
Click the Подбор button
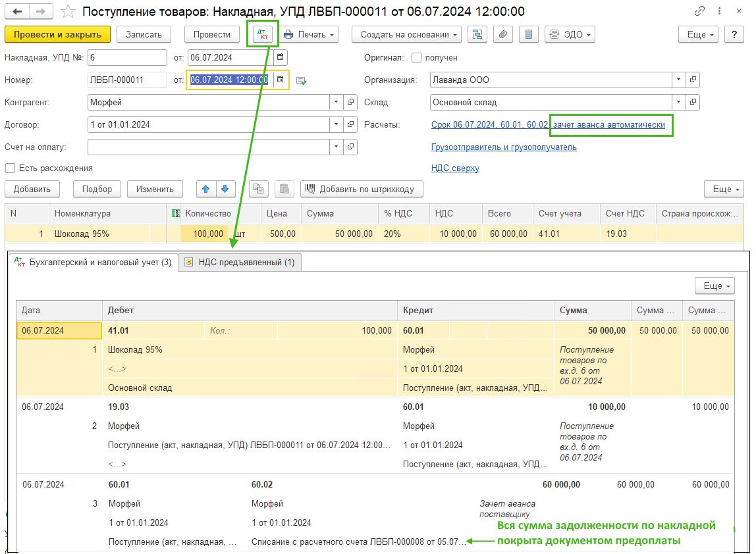97,189
